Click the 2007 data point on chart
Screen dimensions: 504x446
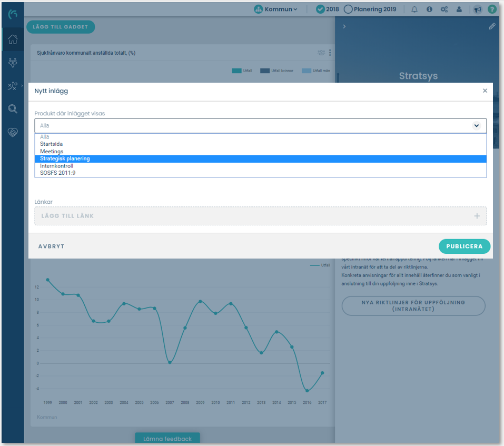(170, 362)
